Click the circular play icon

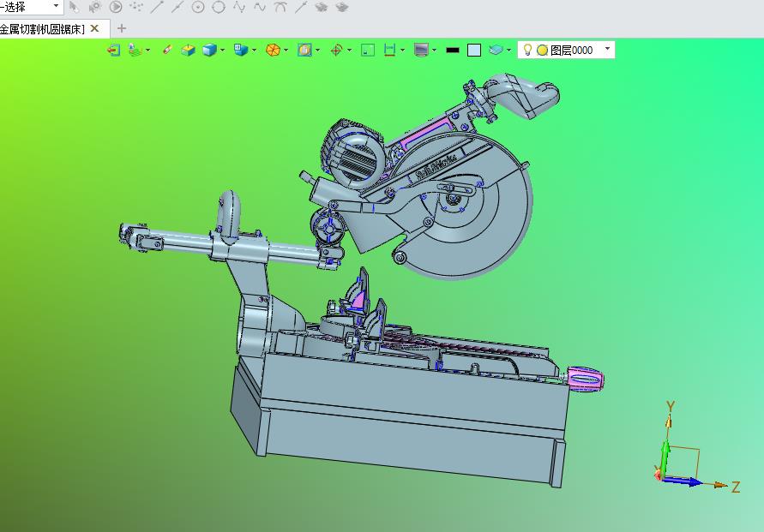(116, 7)
